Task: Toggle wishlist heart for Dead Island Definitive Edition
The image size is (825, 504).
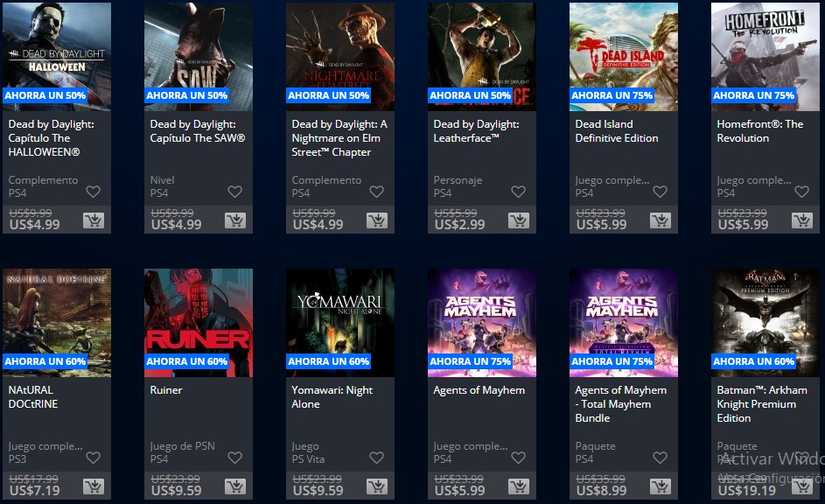Action: tap(660, 192)
